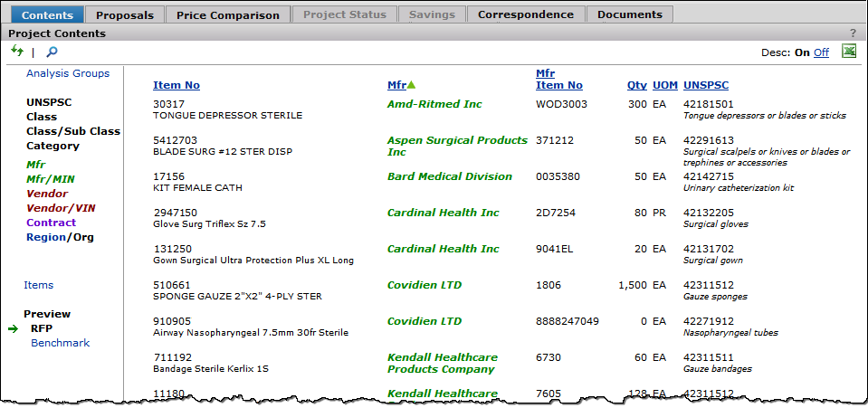Screen dimensions: 868x408
Task: Click the green refresh arrows icon
Action: 17,52
